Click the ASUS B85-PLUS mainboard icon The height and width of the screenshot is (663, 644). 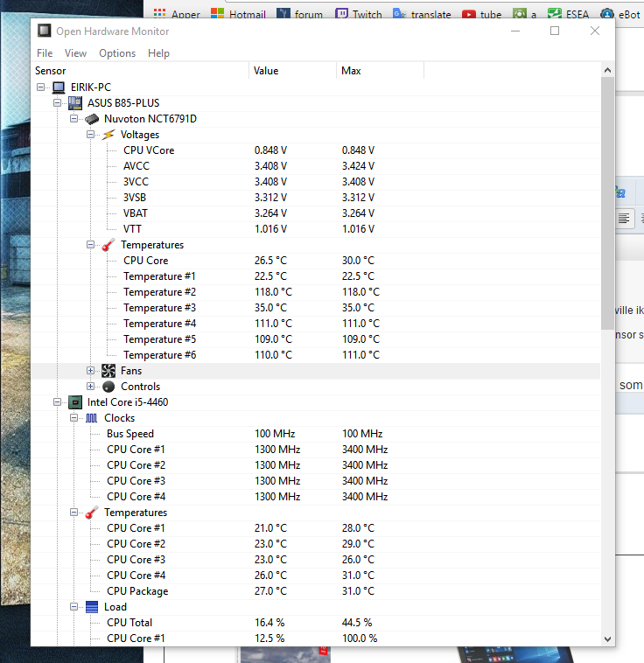75,103
